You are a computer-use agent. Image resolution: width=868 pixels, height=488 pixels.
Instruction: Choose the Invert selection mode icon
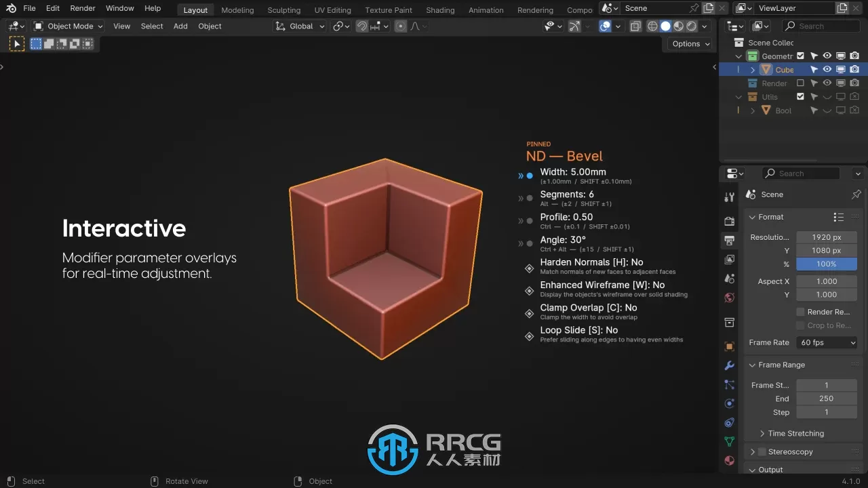point(75,43)
